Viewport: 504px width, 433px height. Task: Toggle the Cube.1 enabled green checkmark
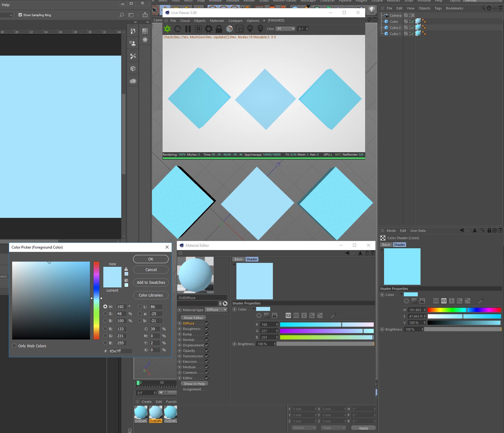(x=413, y=34)
